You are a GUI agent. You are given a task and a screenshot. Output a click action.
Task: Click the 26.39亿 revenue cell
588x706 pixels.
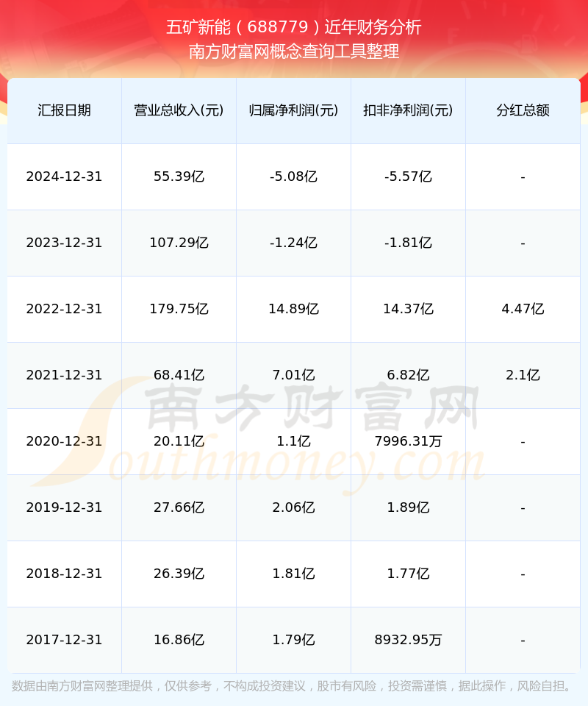[x=179, y=574]
